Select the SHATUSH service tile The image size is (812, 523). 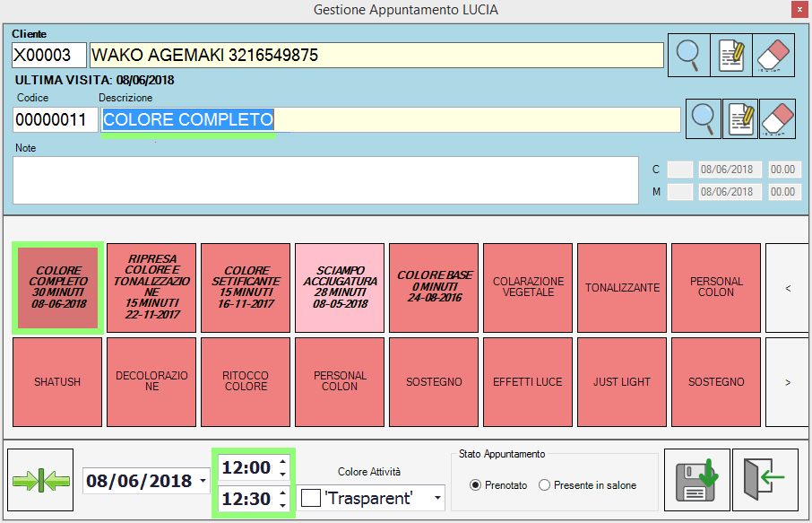tap(57, 382)
